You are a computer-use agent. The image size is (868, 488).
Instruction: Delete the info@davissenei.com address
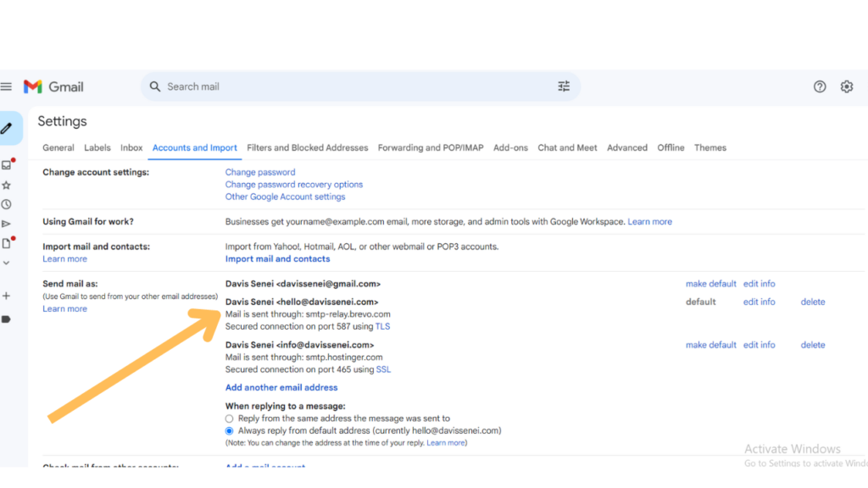tap(813, 345)
